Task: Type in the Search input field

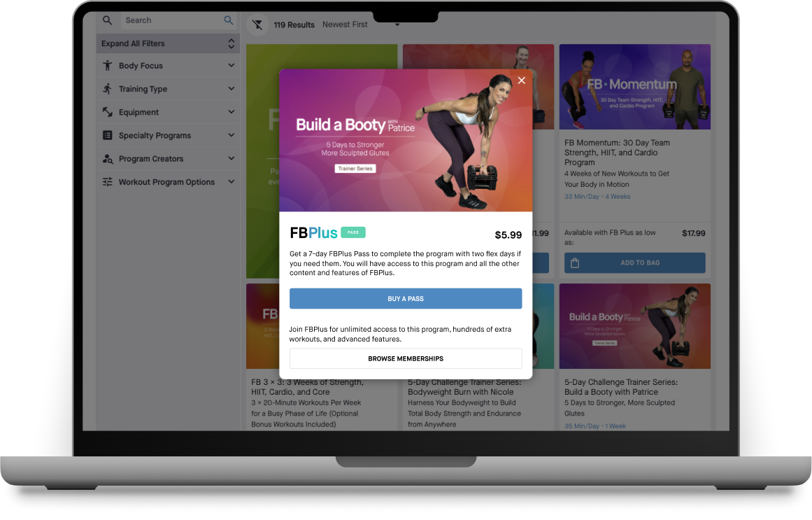Action: [171, 20]
